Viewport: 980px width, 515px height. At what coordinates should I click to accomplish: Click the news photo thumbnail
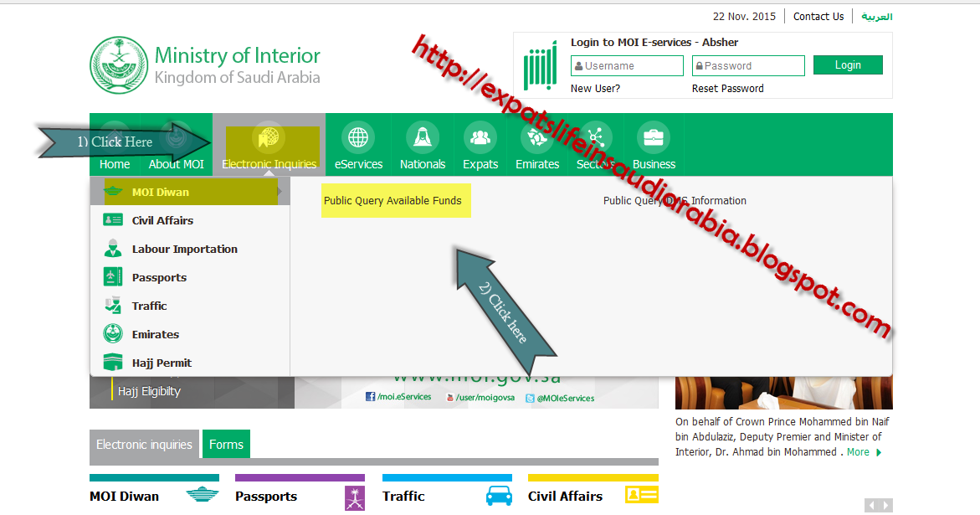point(784,393)
